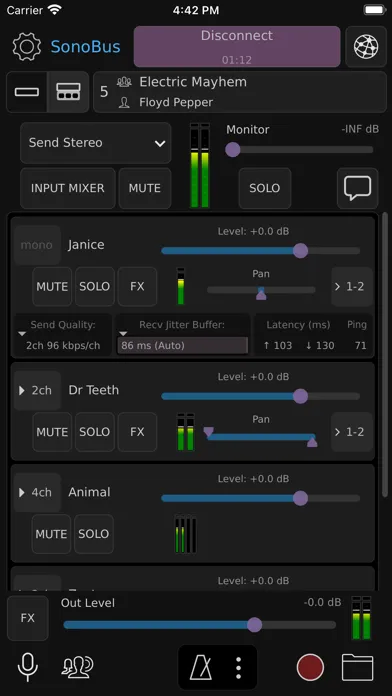The height and width of the screenshot is (696, 392).
Task: Click Dr Teeth's stereo level meter
Action: coord(186,432)
